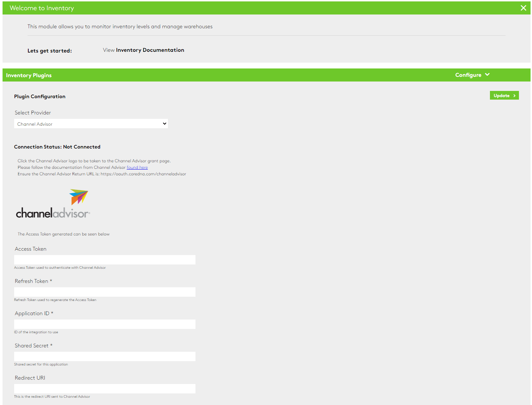Click the Shared Secret entry box

click(104, 356)
